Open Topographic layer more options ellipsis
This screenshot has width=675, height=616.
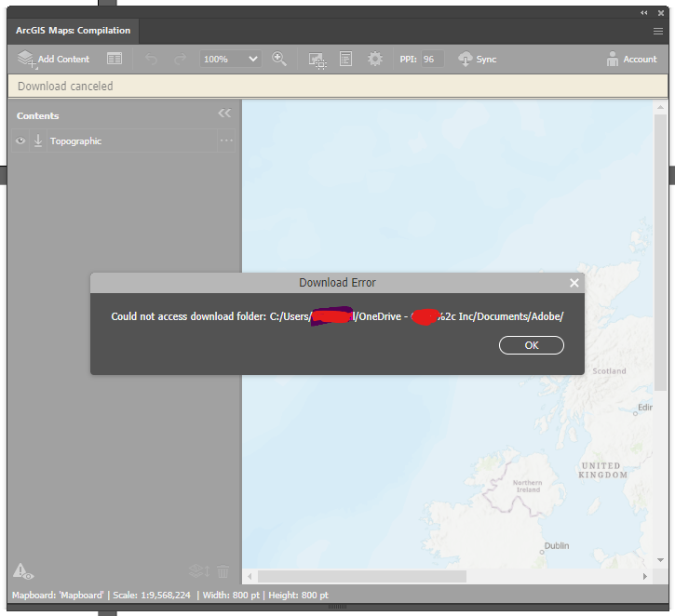pos(226,141)
